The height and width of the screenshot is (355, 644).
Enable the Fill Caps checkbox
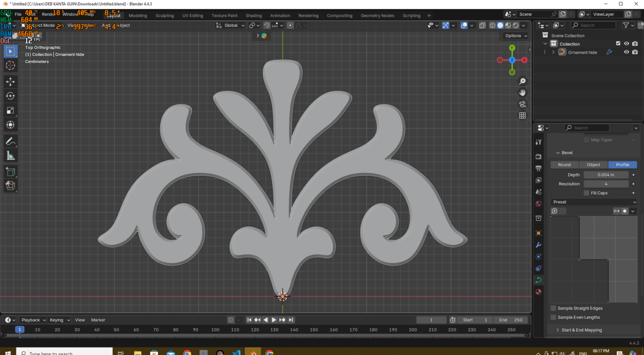click(x=587, y=193)
